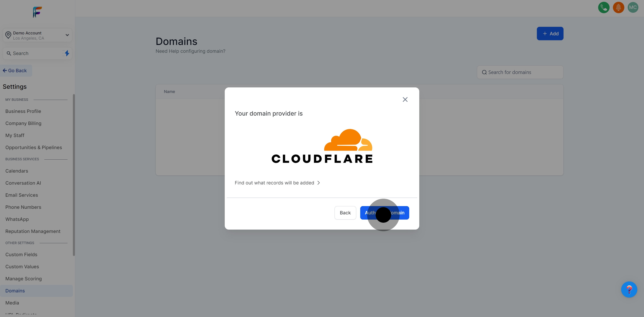Click the blue help question icon
Viewport: 644px width, 317px height.
(629, 290)
